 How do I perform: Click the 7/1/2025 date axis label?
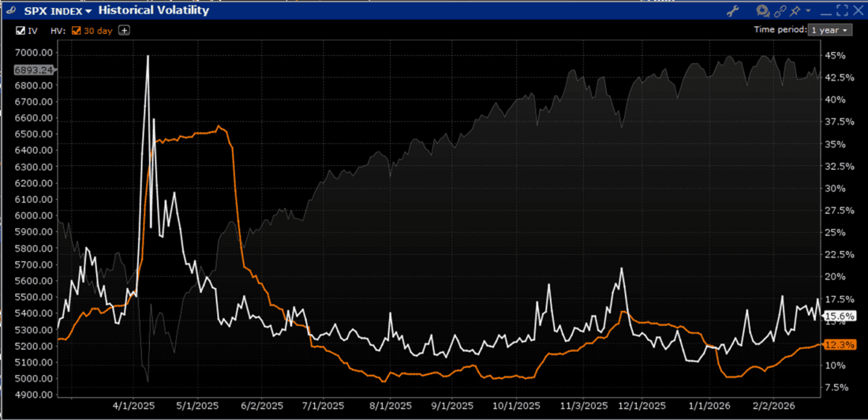[x=322, y=406]
